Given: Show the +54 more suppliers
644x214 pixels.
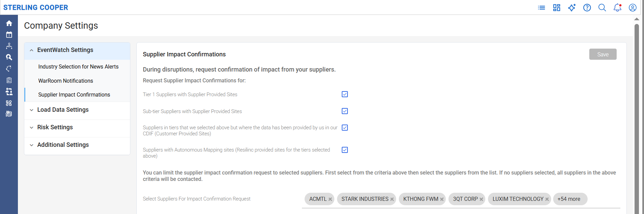Looking at the screenshot, I should [569, 199].
